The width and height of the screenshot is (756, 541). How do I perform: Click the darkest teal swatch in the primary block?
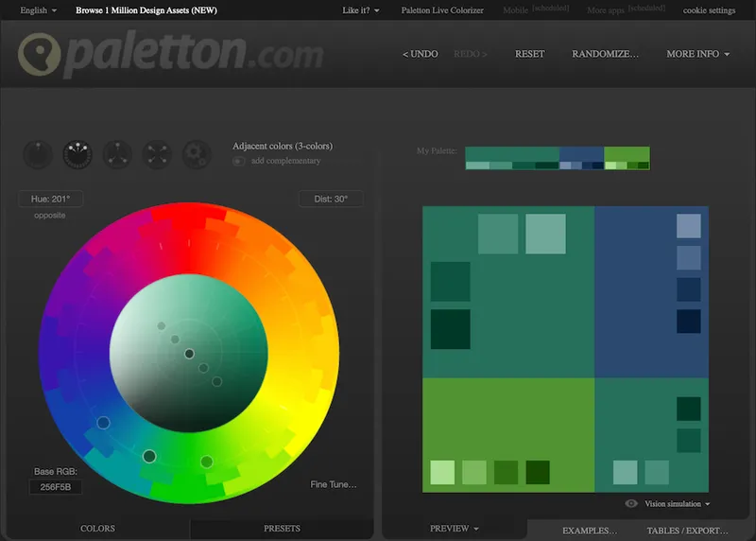tap(451, 328)
